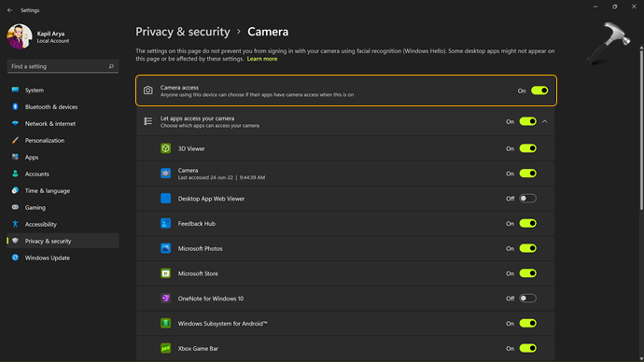
Task: Open Kapil Arya profile picture
Action: point(20,36)
